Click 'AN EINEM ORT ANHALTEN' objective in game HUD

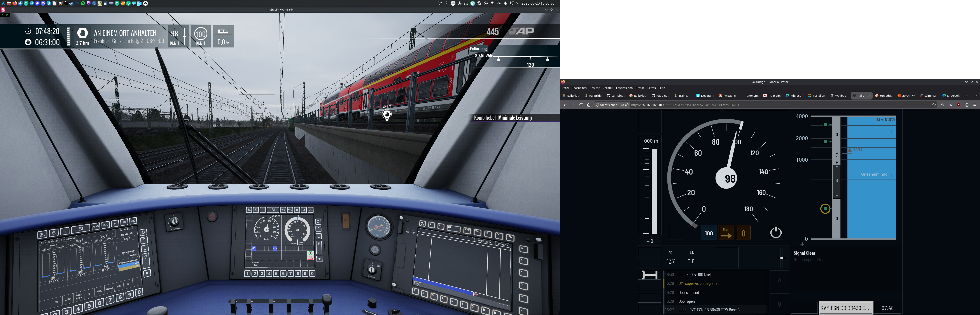click(x=125, y=33)
